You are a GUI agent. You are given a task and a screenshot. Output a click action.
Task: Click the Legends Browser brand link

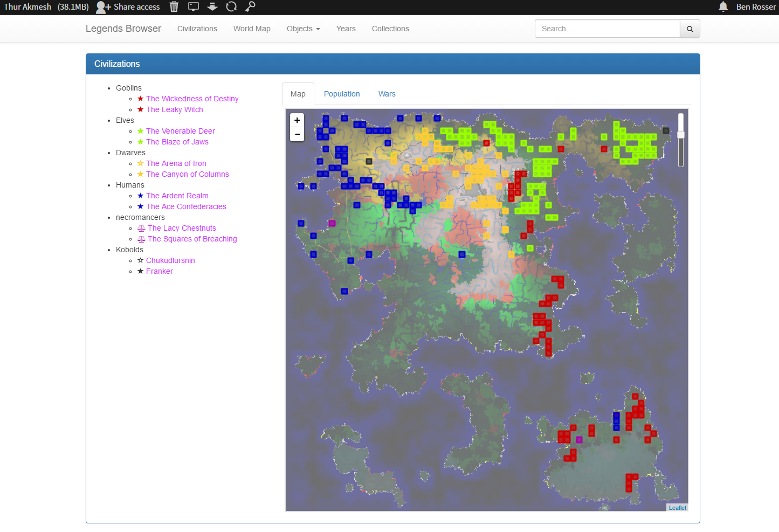pos(123,29)
